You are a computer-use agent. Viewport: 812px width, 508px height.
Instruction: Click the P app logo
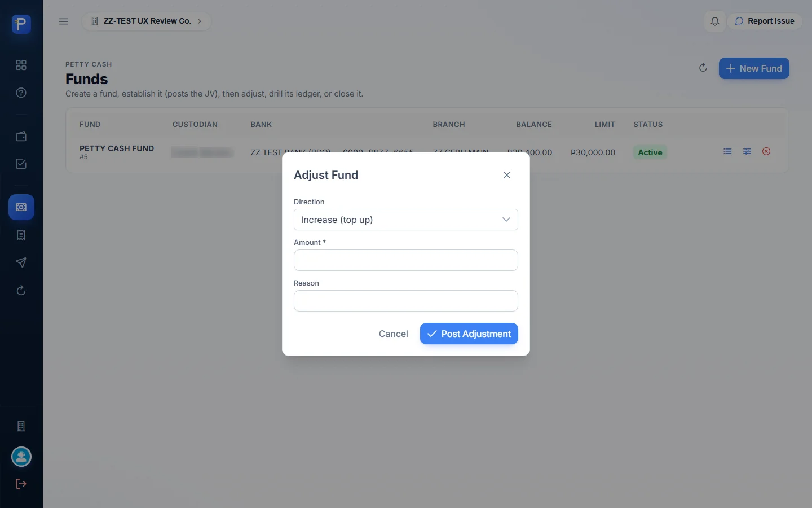pos(21,24)
